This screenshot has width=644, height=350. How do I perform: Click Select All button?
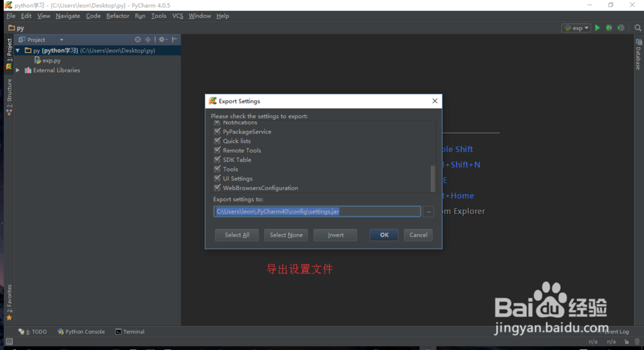pos(237,235)
